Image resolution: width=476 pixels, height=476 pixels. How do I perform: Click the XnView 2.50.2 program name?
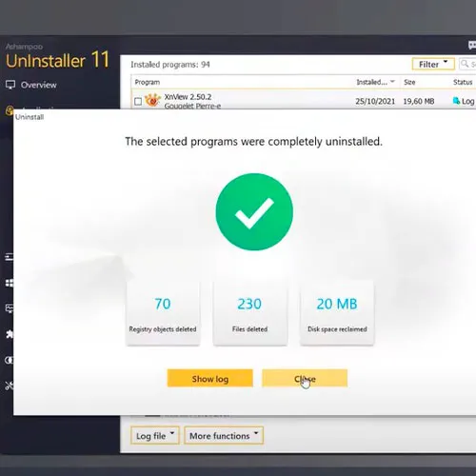point(188,97)
